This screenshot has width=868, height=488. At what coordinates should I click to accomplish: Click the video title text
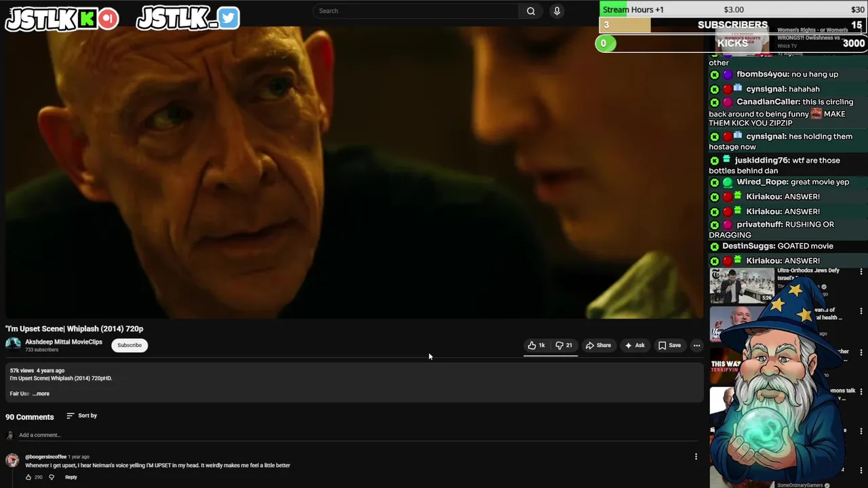pos(75,329)
